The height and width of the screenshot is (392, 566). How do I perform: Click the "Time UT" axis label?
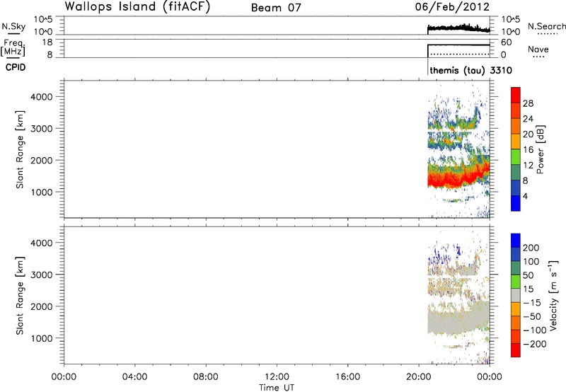tap(277, 388)
